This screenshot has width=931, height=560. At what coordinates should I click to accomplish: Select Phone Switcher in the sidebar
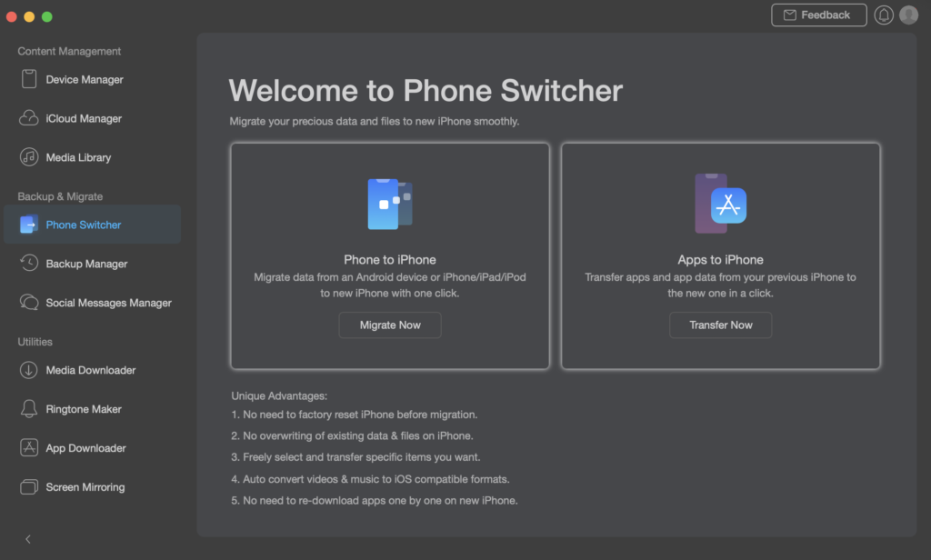(84, 225)
